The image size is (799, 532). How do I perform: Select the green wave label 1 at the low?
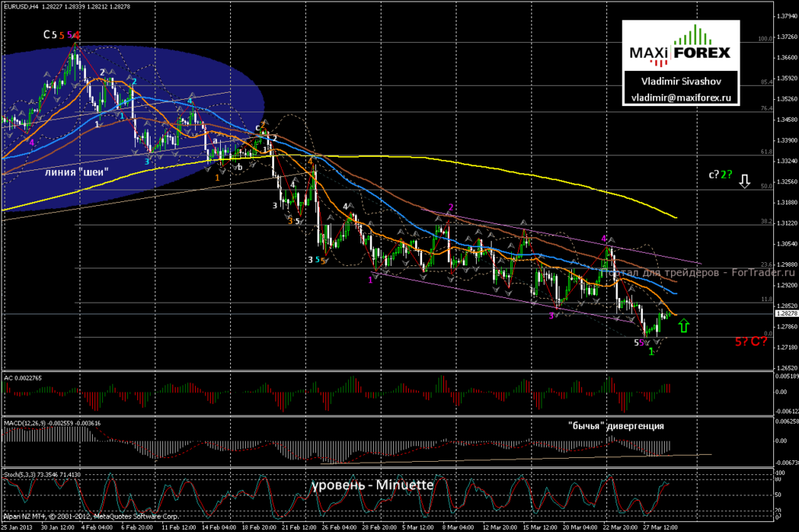[652, 352]
